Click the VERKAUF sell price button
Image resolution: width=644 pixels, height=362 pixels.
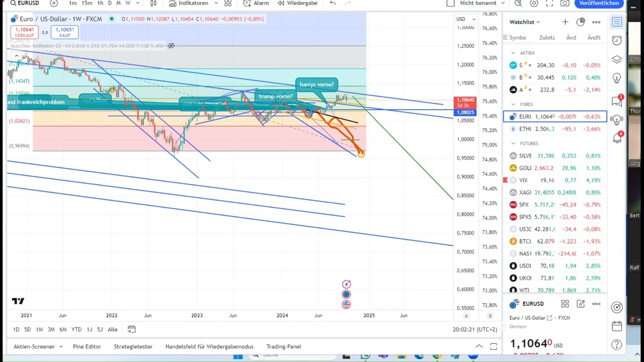click(24, 32)
